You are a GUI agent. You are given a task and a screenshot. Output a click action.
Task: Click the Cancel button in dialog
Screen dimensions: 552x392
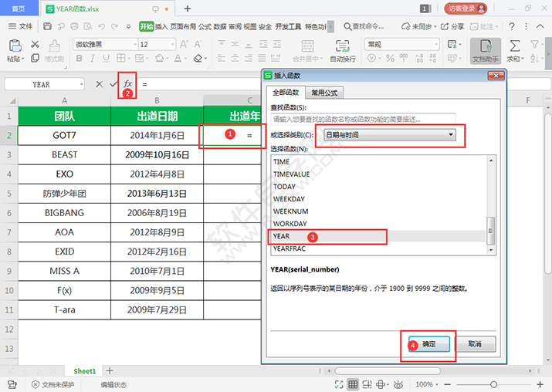point(476,344)
